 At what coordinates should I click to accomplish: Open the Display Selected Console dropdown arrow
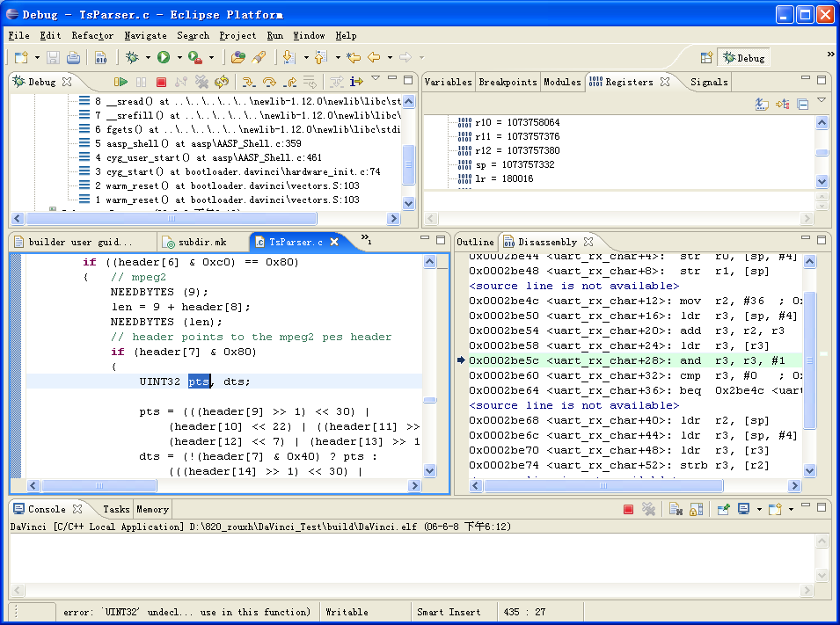(x=759, y=509)
